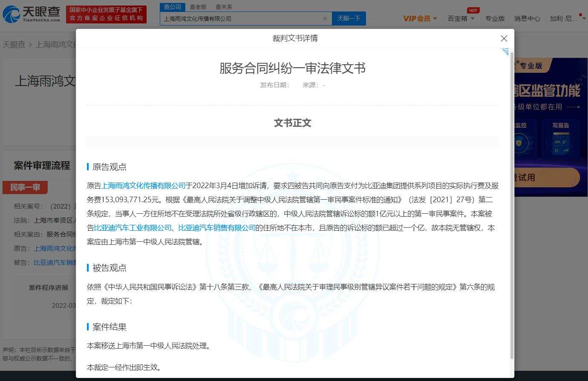Image resolution: width=588 pixels, height=381 pixels.
Task: Open the VIP会员 dropdown
Action: [x=420, y=18]
